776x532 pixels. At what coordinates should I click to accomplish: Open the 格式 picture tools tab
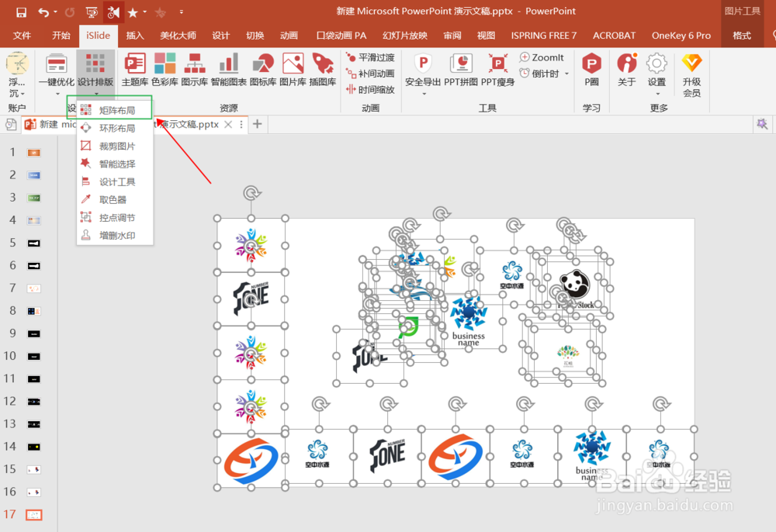(x=742, y=36)
